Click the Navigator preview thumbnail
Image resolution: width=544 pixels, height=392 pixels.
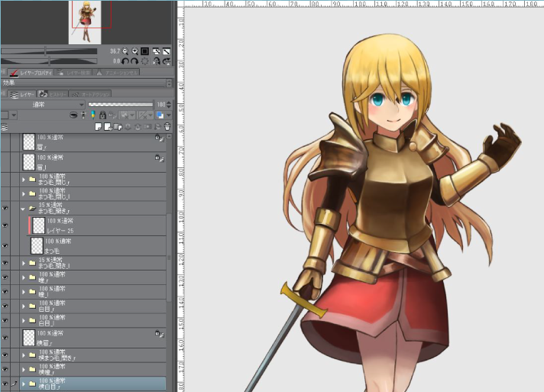click(85, 22)
